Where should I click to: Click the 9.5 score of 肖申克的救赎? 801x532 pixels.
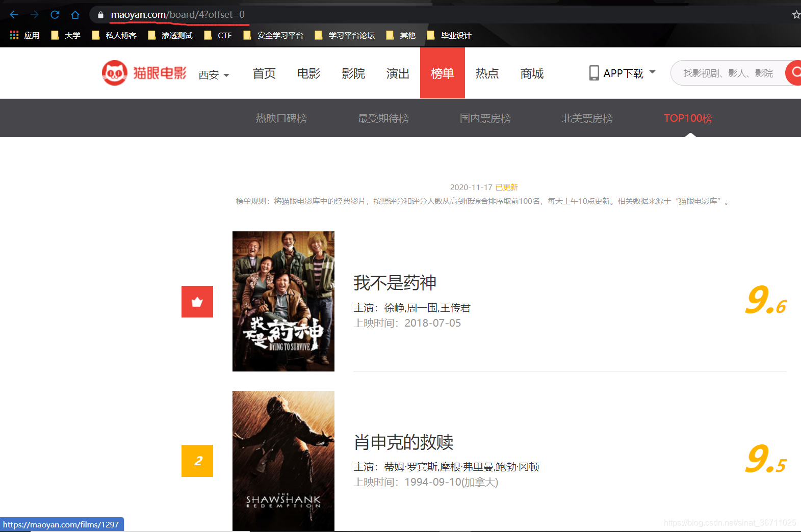765,459
